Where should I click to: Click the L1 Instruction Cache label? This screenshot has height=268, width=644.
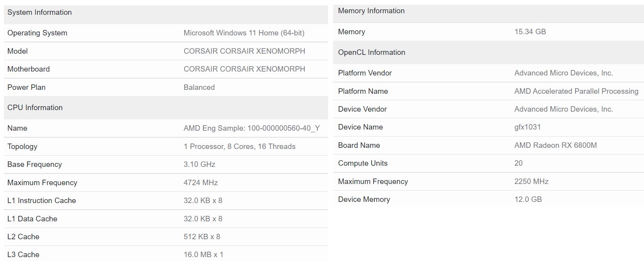(x=42, y=201)
